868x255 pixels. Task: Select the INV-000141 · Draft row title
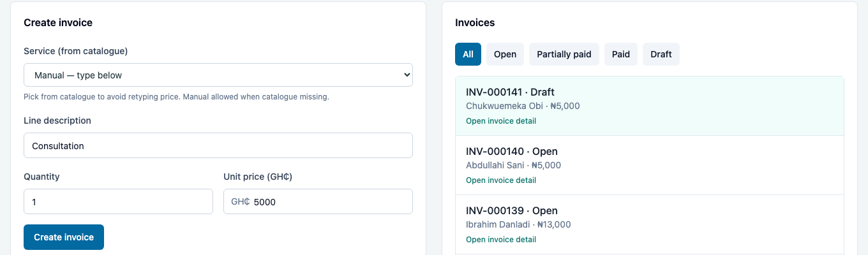click(x=510, y=92)
